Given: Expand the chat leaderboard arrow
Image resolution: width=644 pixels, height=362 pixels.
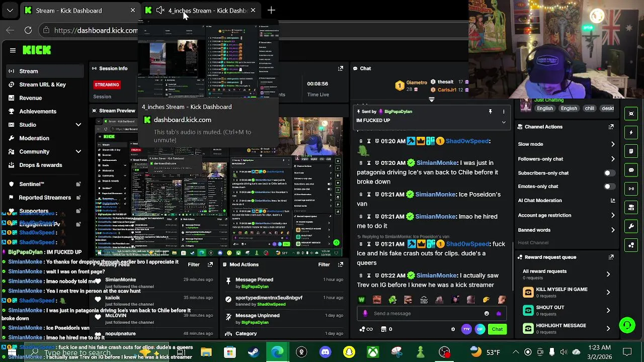Looking at the screenshot, I should click(431, 100).
